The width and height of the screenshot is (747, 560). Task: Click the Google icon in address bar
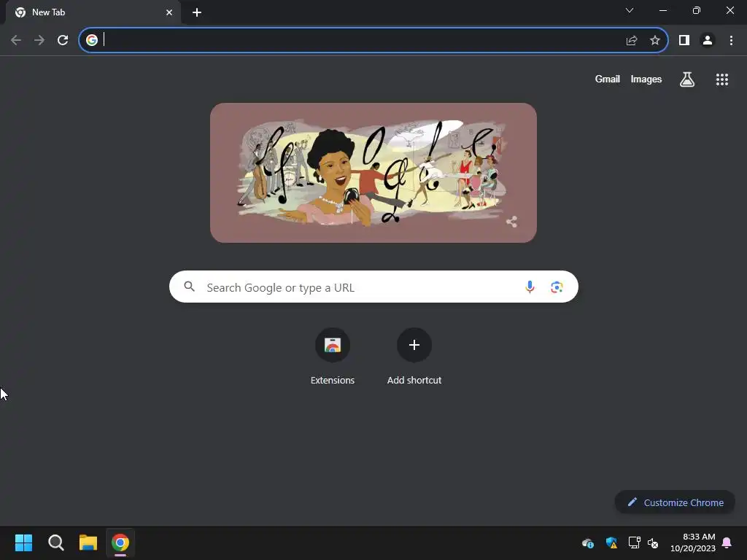(92, 40)
